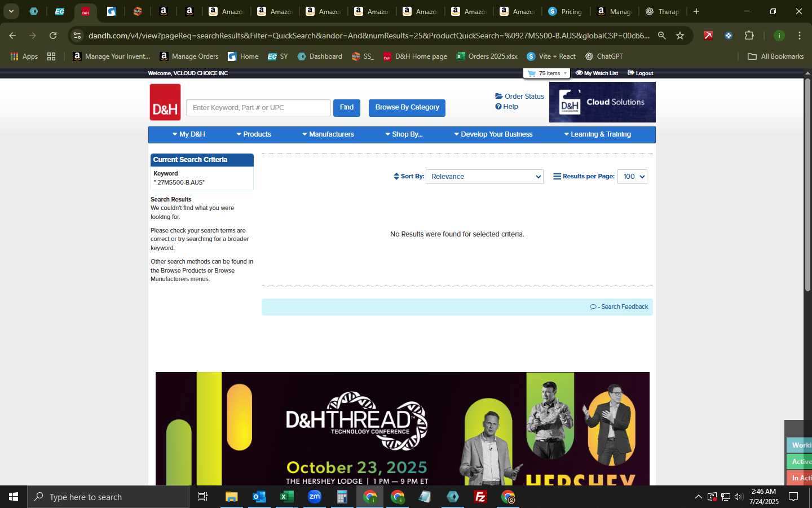The image size is (812, 508).
Task: Open the Windows Start menu
Action: (x=14, y=497)
